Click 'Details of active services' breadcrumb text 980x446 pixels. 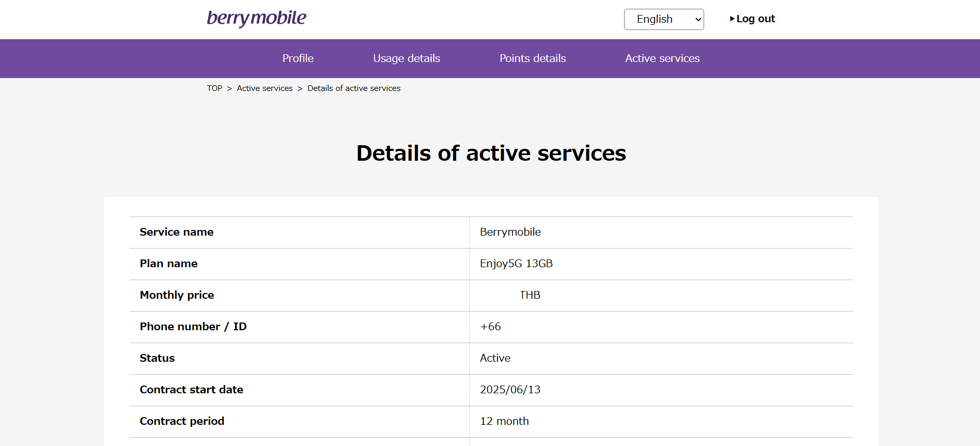tap(354, 88)
